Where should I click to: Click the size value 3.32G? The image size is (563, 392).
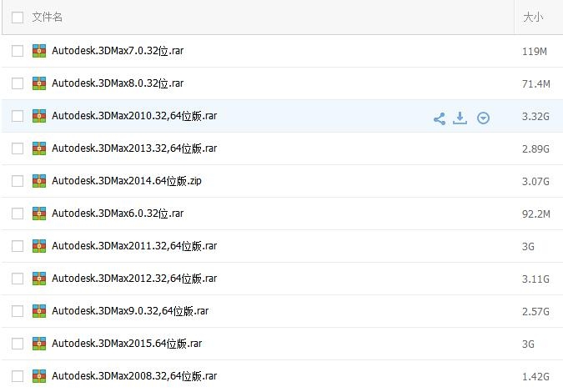pyautogui.click(x=535, y=117)
